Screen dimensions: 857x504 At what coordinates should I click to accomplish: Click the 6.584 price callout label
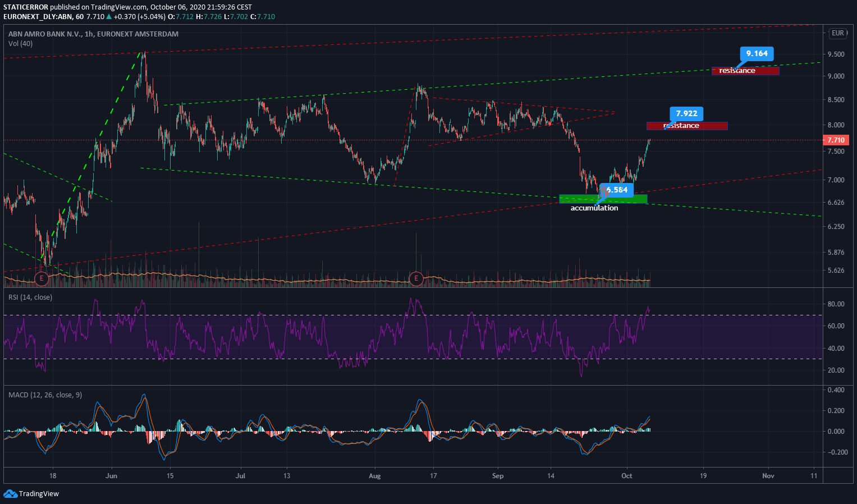click(x=617, y=190)
